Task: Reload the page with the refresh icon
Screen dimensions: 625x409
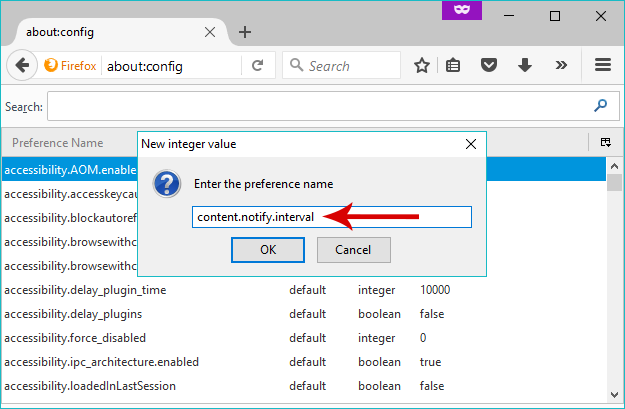Action: coord(257,65)
